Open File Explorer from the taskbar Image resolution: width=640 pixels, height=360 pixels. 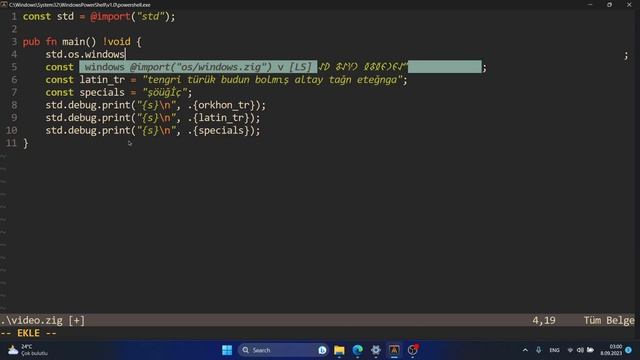coord(339,350)
